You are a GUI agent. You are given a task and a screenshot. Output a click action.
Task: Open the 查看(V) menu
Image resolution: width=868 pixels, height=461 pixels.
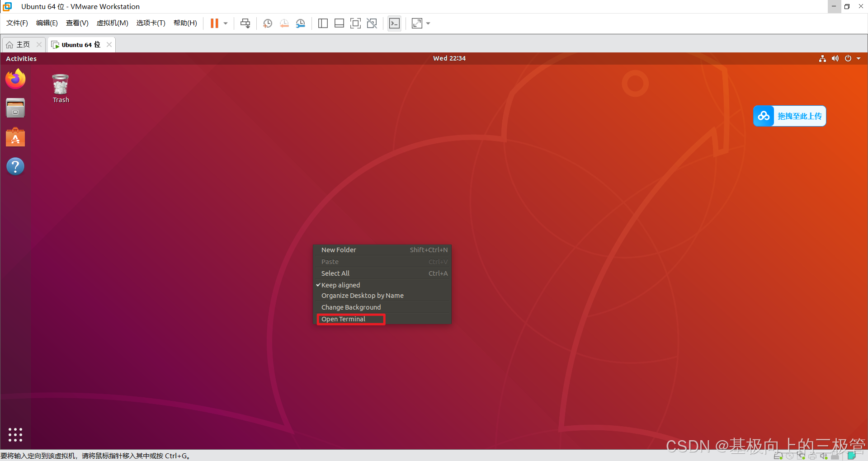point(77,23)
